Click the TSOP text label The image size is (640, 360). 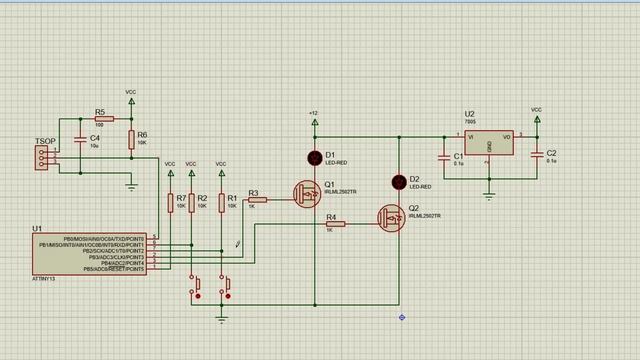[45, 141]
